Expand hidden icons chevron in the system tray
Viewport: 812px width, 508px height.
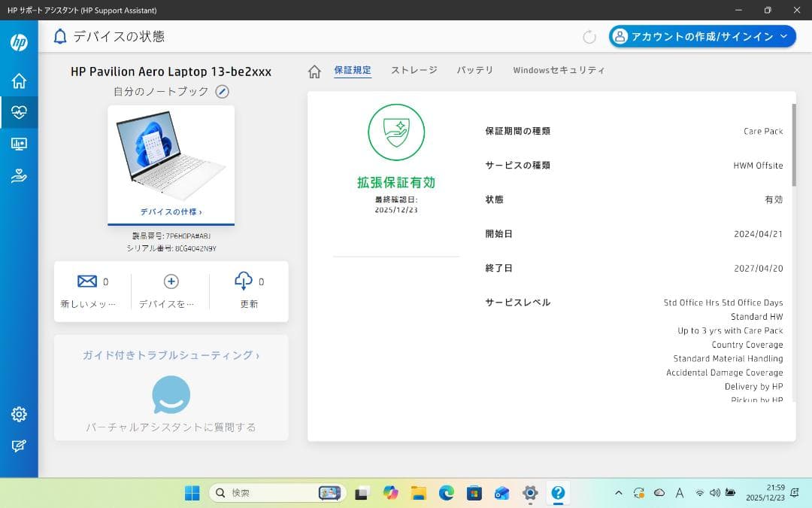(x=618, y=494)
